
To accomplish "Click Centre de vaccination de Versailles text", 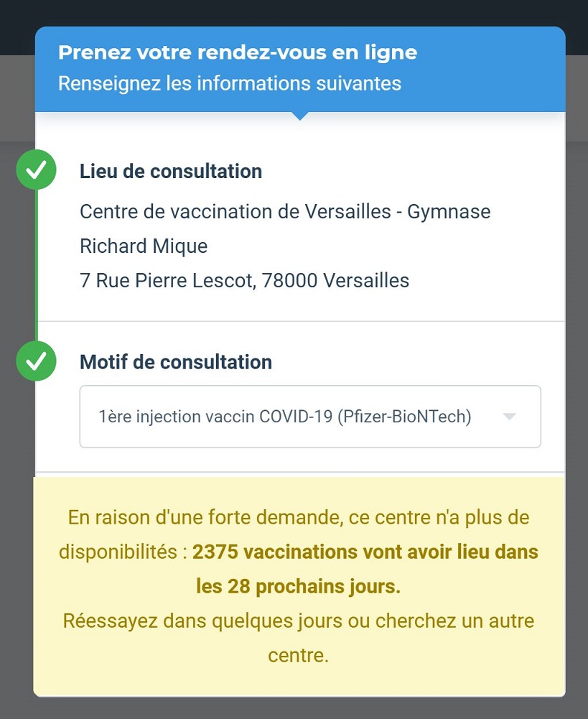I will point(235,212).
